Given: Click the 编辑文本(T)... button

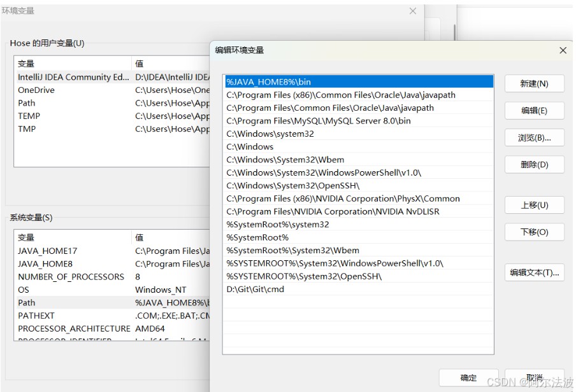Looking at the screenshot, I should coord(534,272).
